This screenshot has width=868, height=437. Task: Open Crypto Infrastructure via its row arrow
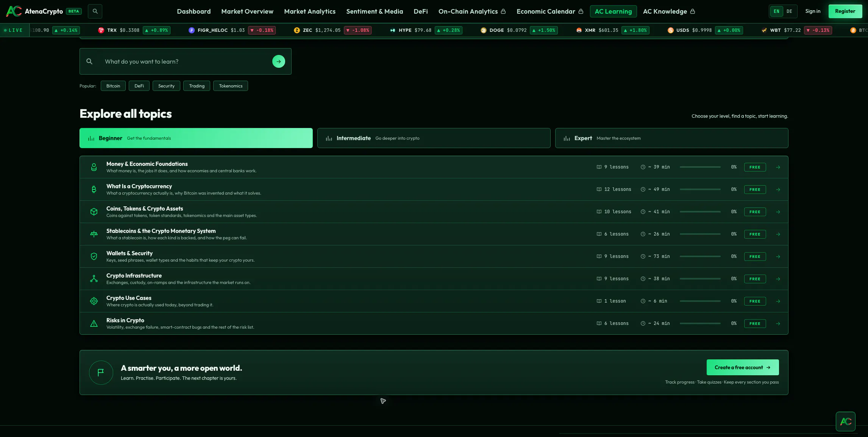point(778,279)
